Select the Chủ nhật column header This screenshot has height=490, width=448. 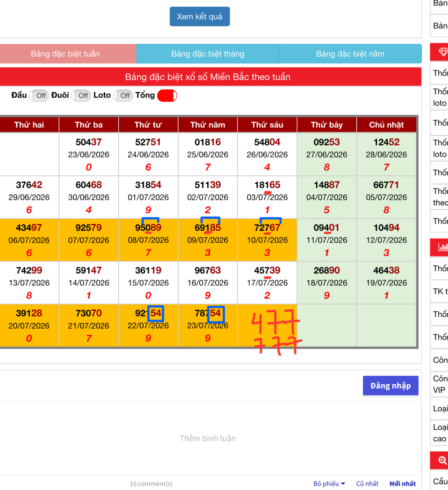coord(387,125)
